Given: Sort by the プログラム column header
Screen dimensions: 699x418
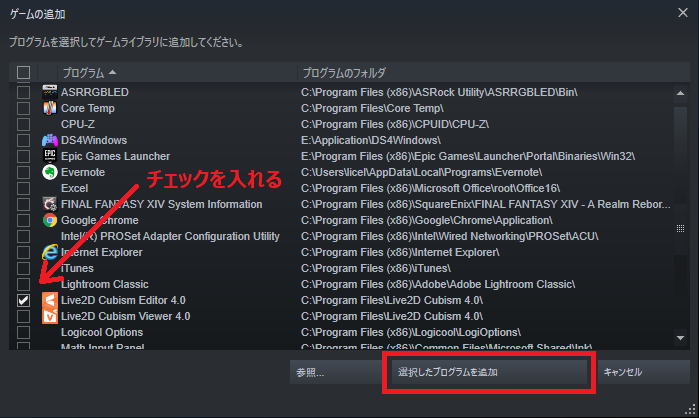Looking at the screenshot, I should pyautogui.click(x=177, y=72).
